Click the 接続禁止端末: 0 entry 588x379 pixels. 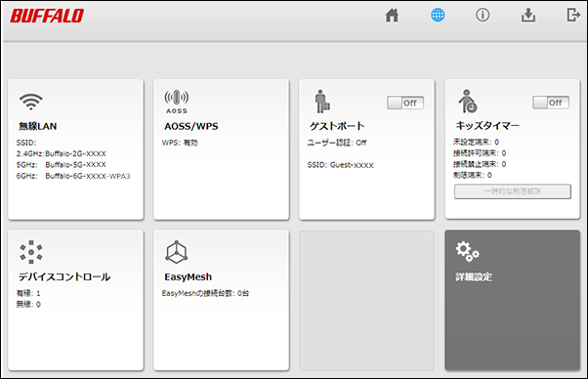click(480, 164)
